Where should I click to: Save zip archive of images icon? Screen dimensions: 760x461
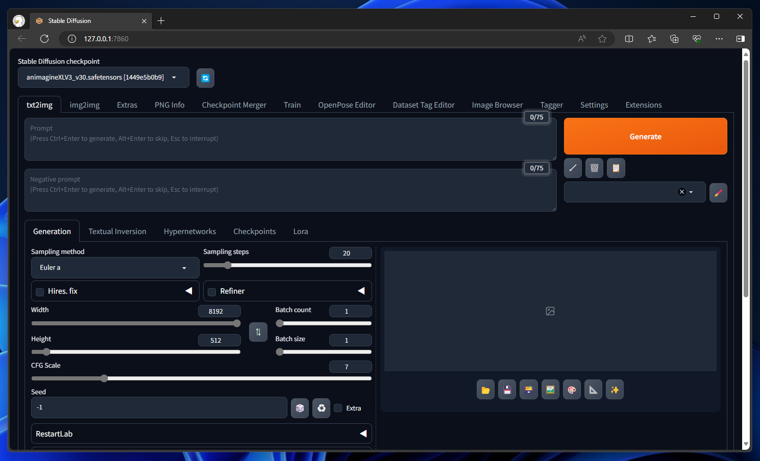click(528, 390)
